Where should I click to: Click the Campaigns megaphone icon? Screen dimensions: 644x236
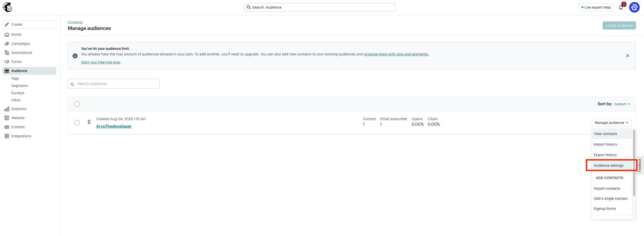pos(7,44)
